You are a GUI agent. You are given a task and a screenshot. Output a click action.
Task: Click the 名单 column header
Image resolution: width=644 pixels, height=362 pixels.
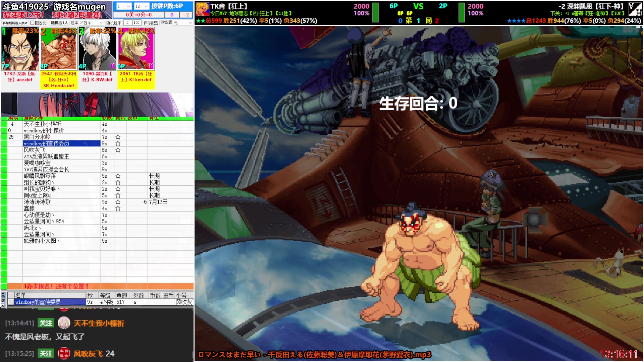pyautogui.click(x=50, y=295)
